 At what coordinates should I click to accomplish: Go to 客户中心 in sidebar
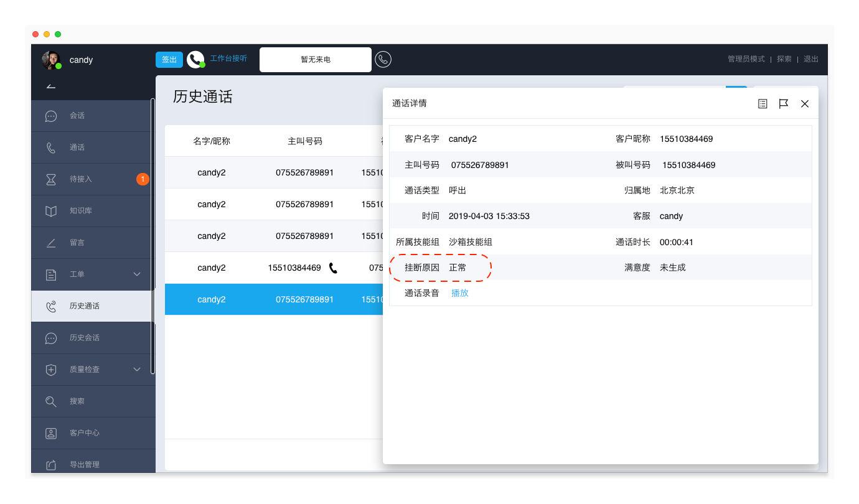pos(84,433)
